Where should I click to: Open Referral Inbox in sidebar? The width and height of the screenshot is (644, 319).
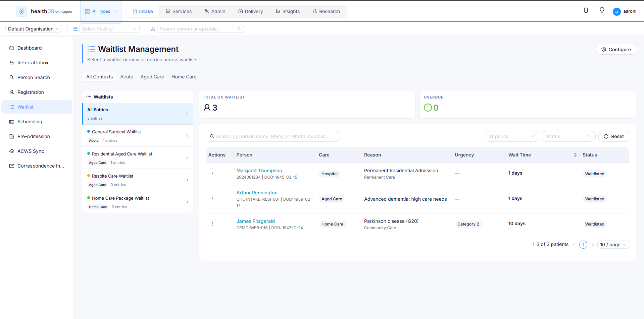[37, 63]
